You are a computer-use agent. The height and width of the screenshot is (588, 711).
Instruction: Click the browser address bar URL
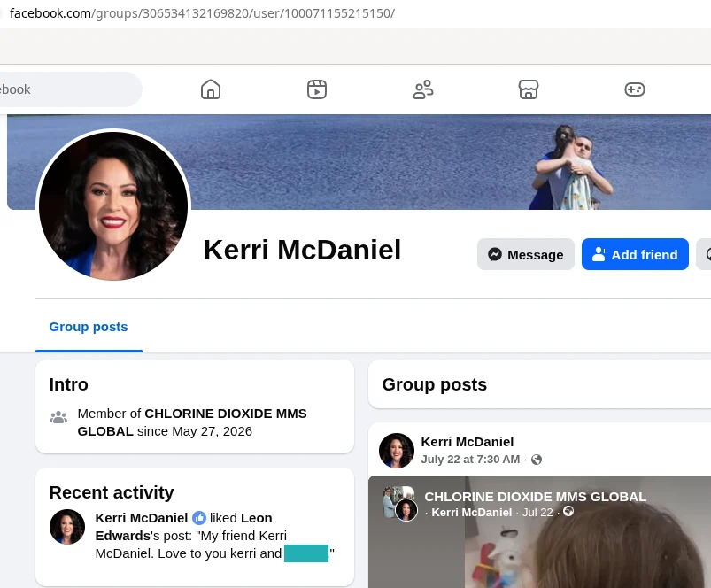point(202,13)
